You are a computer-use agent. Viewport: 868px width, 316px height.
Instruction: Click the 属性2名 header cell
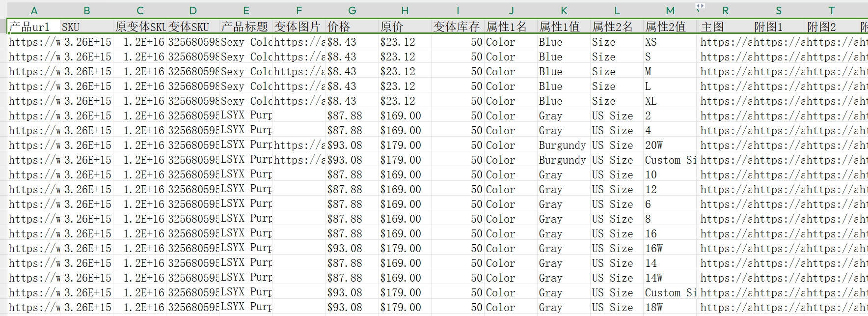pyautogui.click(x=617, y=27)
